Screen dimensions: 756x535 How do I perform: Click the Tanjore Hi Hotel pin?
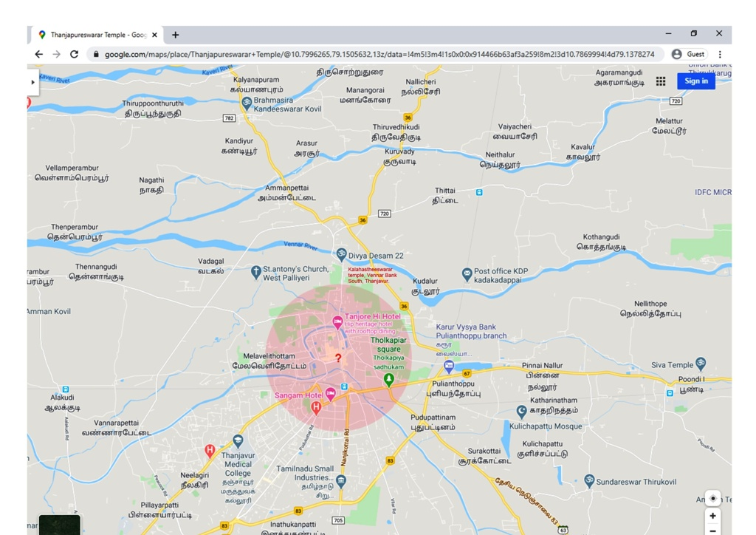click(x=337, y=321)
